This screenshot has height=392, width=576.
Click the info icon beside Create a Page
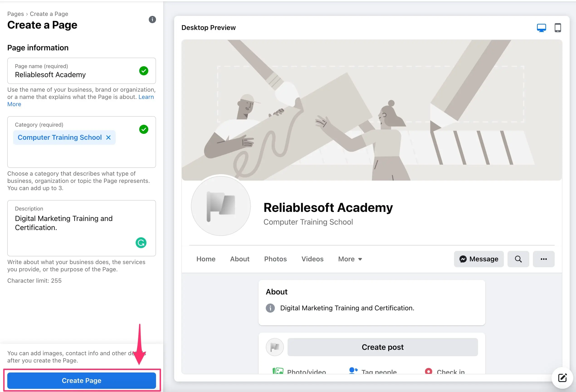pyautogui.click(x=152, y=19)
